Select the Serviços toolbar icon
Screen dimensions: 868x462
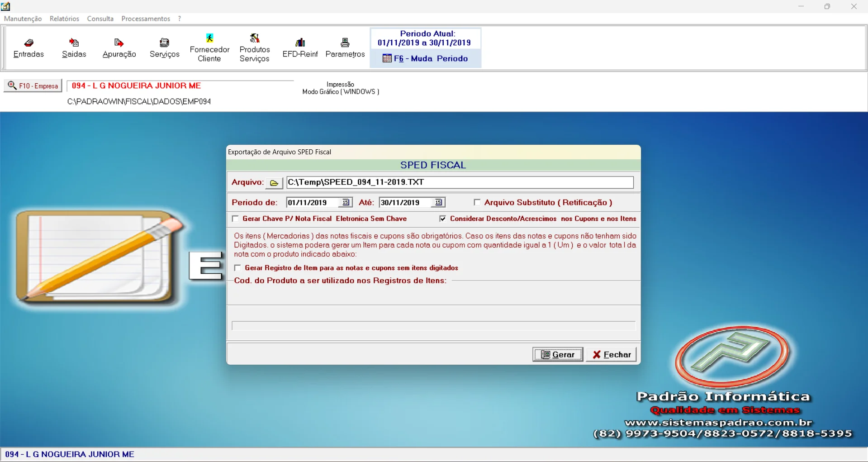click(165, 48)
